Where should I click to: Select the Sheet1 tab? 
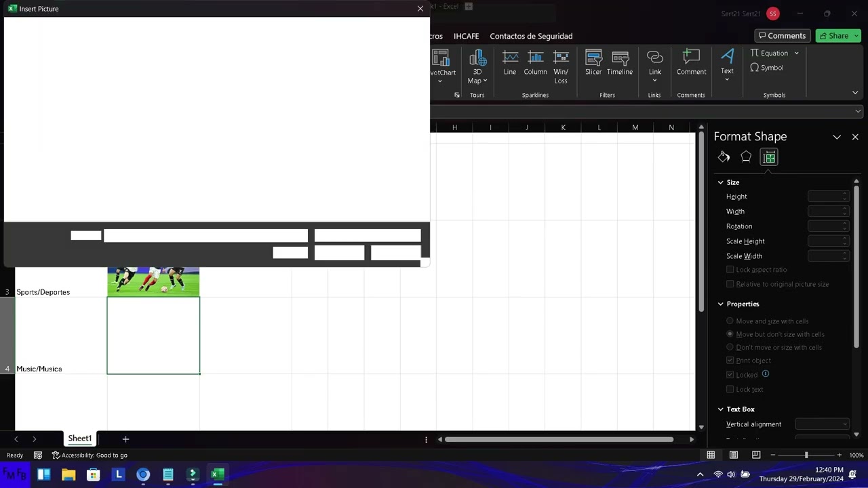(79, 439)
